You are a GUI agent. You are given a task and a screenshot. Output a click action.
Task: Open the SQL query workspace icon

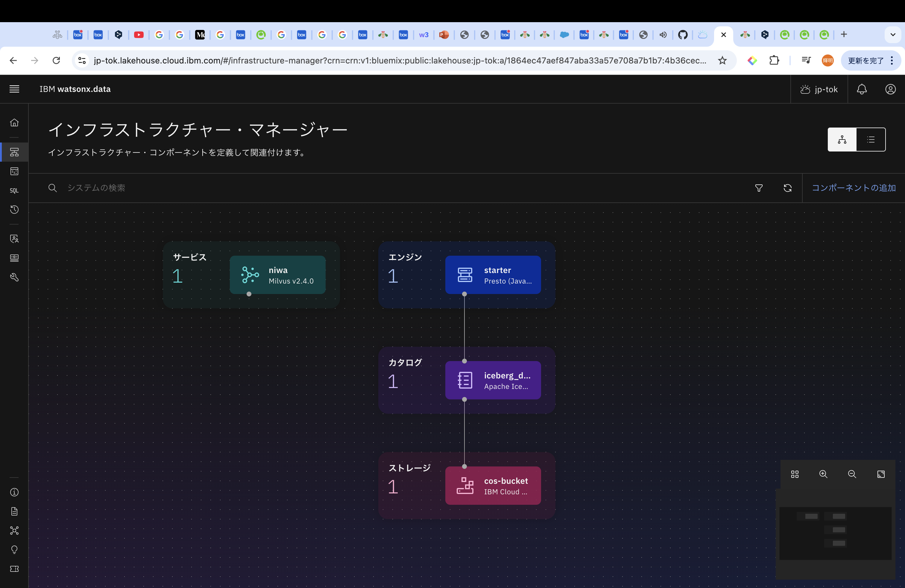14,190
